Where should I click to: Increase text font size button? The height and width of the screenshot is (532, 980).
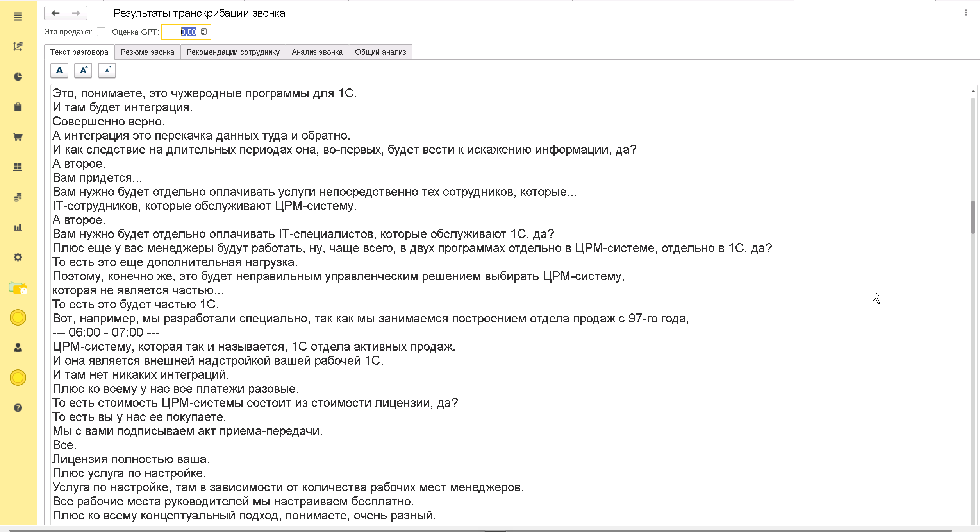click(x=83, y=70)
